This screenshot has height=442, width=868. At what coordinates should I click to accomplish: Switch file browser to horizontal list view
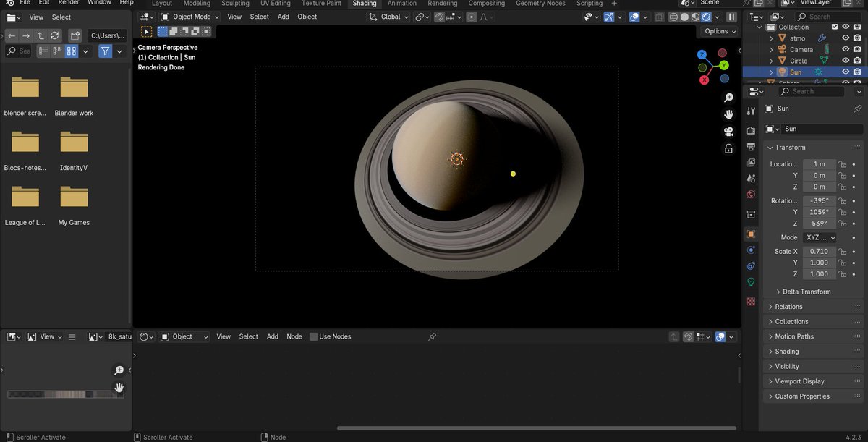tap(57, 51)
